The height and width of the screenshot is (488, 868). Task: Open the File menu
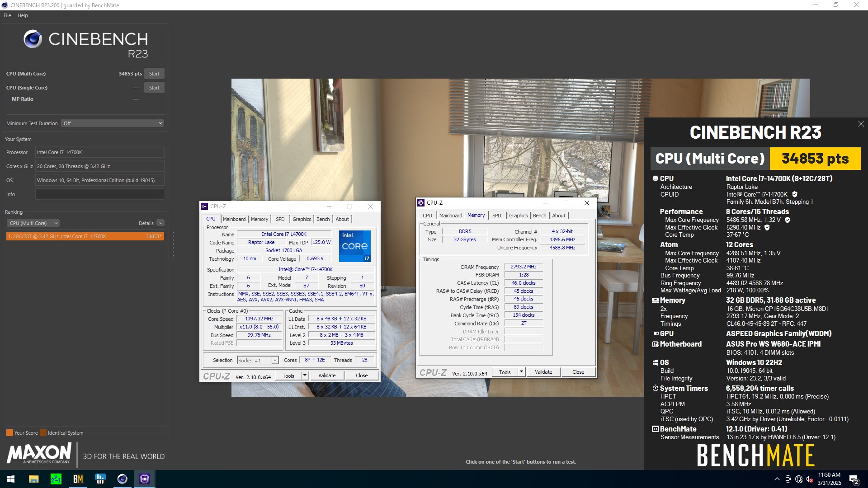tap(7, 15)
